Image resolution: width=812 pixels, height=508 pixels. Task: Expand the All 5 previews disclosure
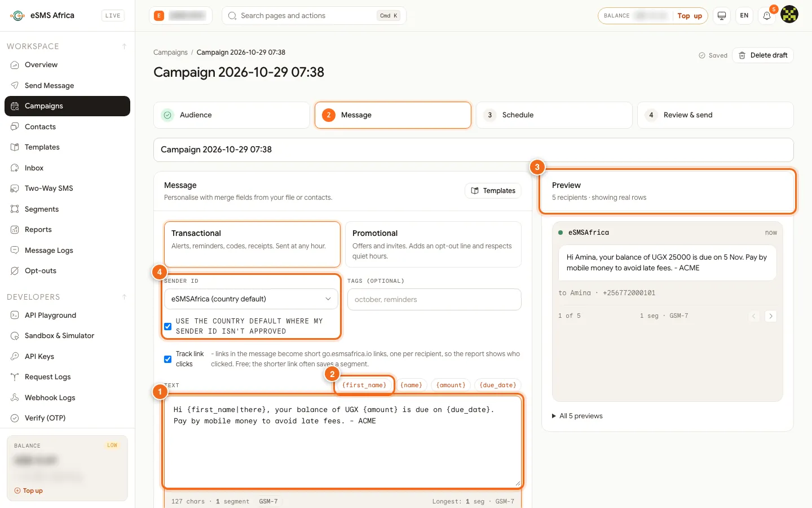pos(577,416)
